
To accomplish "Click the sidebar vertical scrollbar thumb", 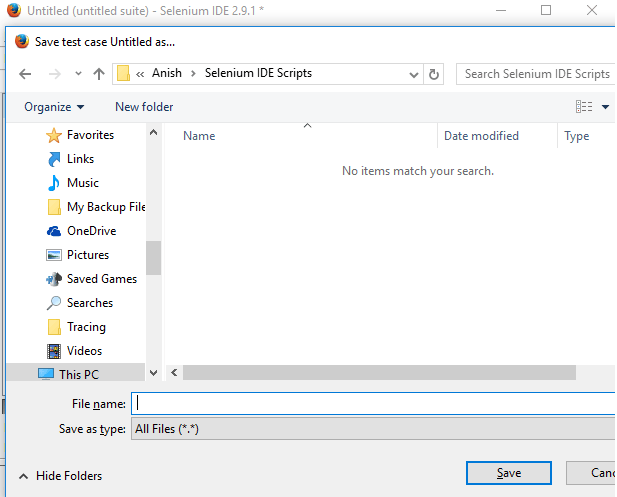I will point(153,258).
